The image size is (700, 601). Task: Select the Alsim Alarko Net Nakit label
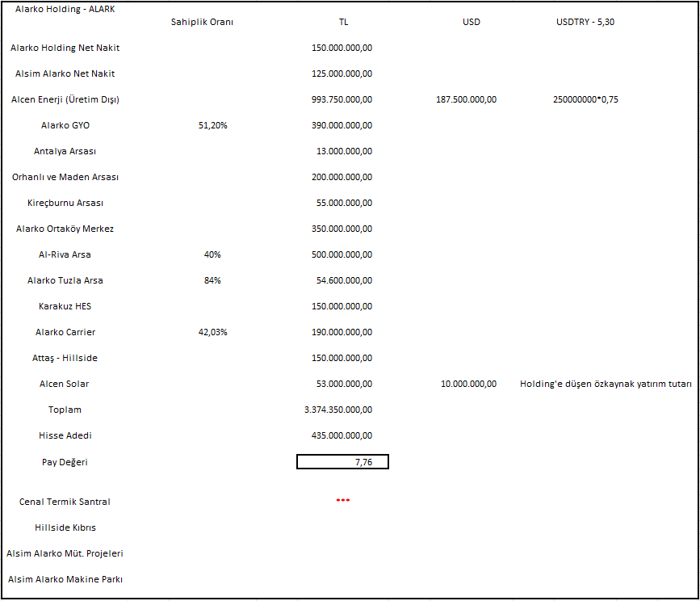[x=65, y=74]
